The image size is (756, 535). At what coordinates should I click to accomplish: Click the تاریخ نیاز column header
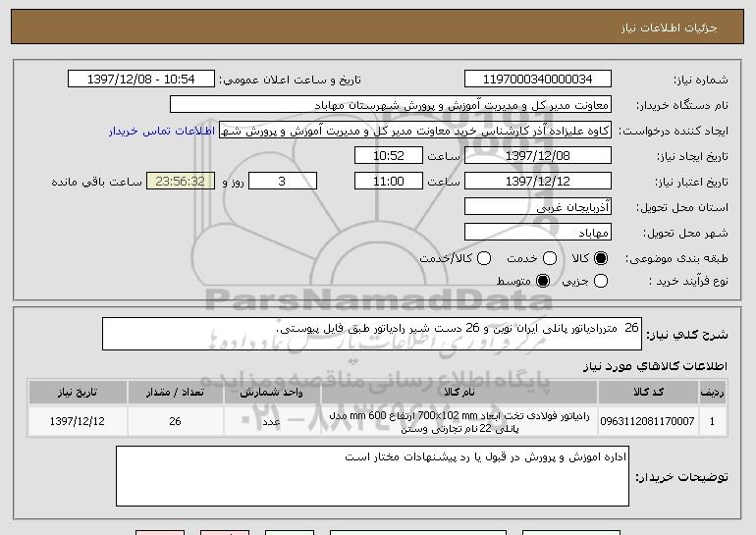tap(78, 393)
